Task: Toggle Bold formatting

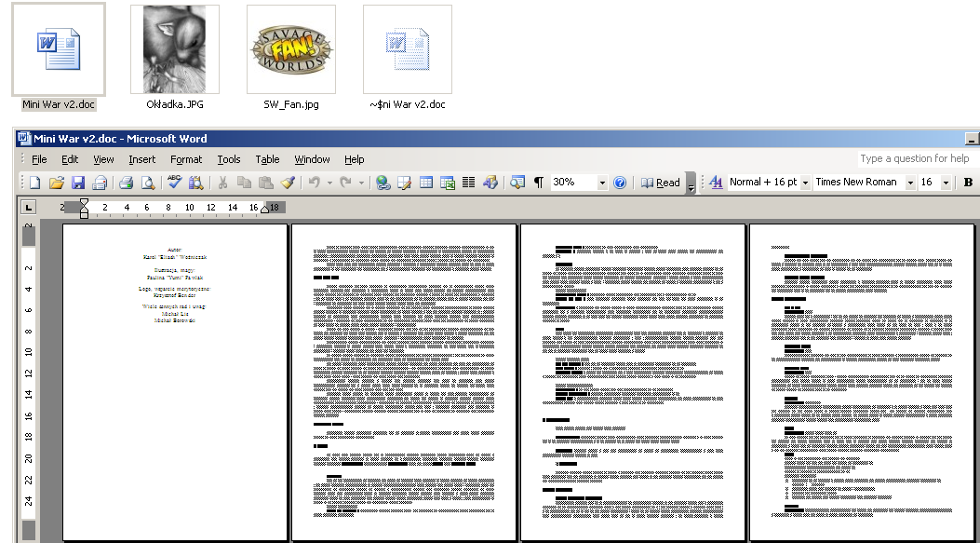Action: point(968,183)
